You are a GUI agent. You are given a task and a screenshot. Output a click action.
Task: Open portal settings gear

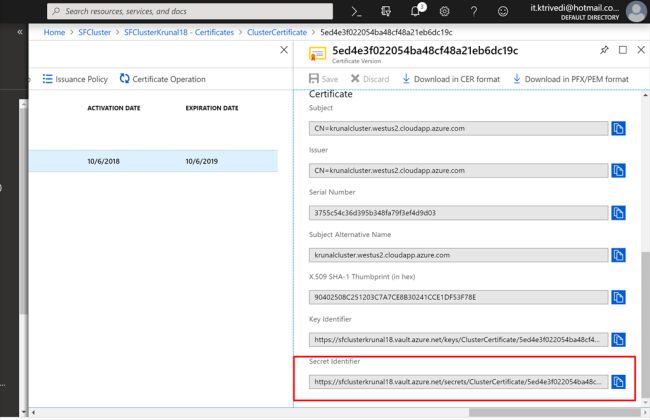click(444, 11)
